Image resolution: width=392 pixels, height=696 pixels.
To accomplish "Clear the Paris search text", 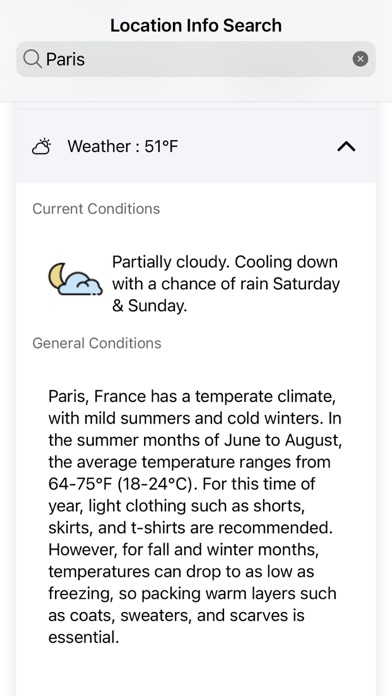I will coord(360,59).
